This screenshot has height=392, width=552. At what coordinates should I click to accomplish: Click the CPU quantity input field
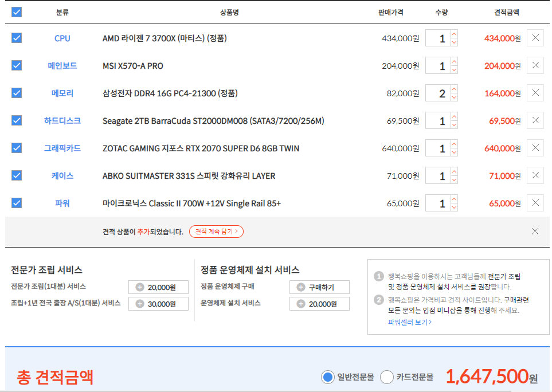(x=438, y=38)
